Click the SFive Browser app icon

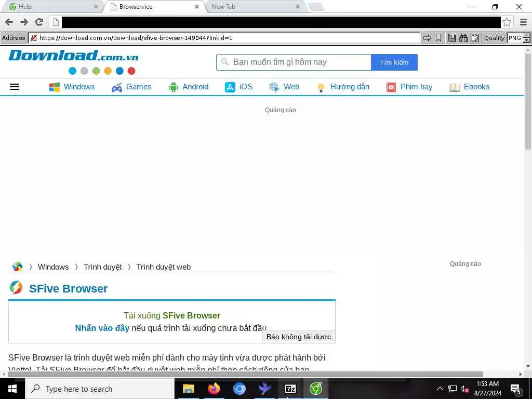[x=16, y=288]
